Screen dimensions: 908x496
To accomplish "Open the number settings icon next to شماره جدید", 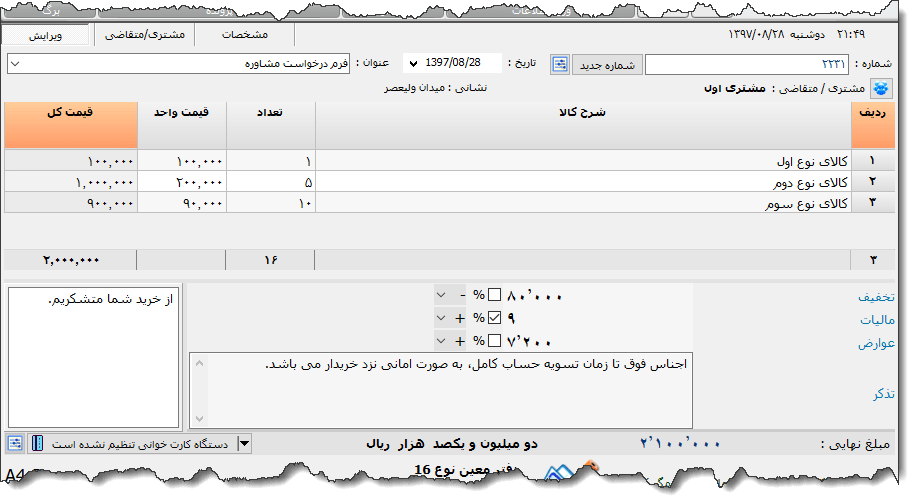I will (x=559, y=64).
